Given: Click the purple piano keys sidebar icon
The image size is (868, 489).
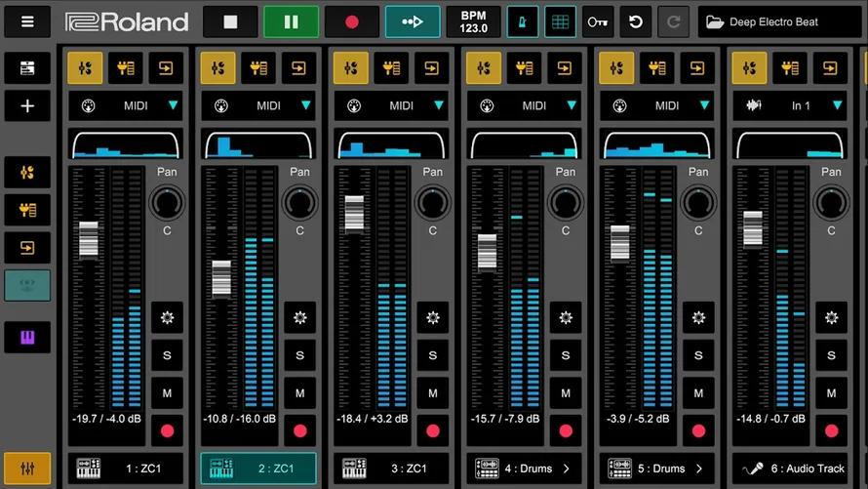Looking at the screenshot, I should tap(27, 338).
